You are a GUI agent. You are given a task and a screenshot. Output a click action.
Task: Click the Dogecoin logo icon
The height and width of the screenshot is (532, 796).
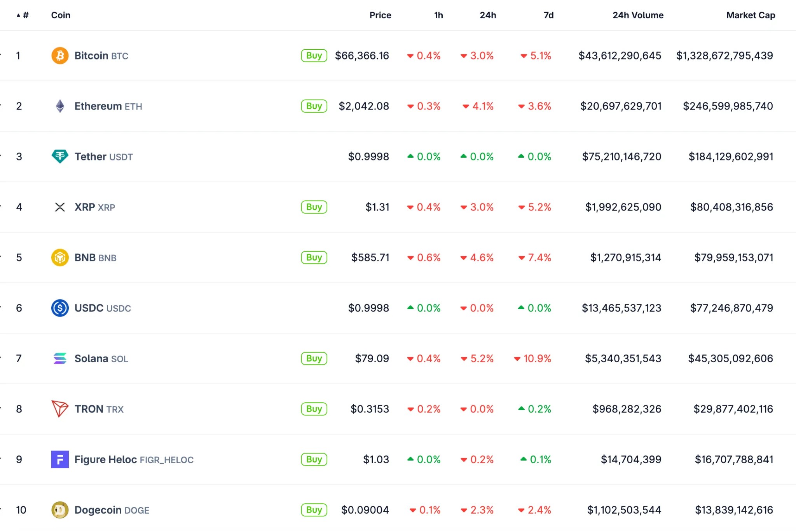pos(60,510)
